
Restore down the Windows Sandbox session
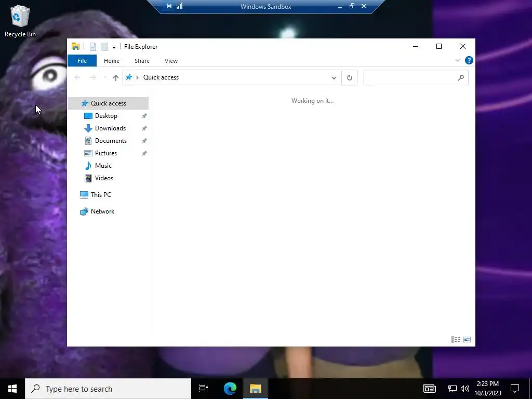(x=352, y=6)
